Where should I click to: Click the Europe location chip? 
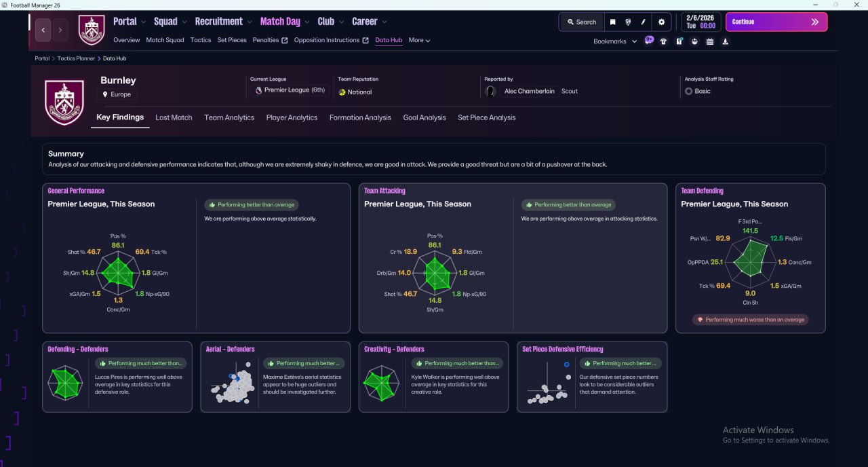click(x=119, y=94)
